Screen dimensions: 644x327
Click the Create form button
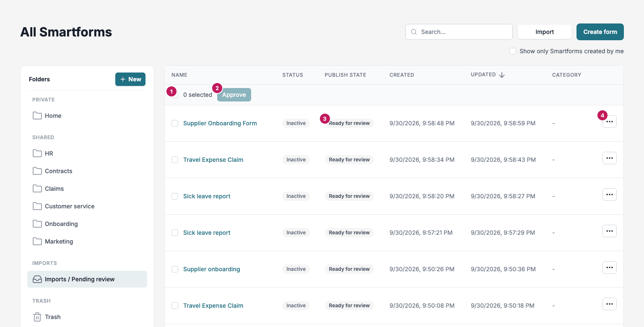(x=600, y=32)
